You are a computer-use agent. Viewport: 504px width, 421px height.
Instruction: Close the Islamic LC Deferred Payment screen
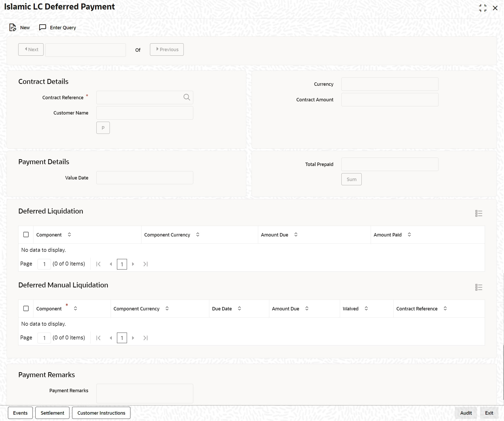[x=495, y=8]
